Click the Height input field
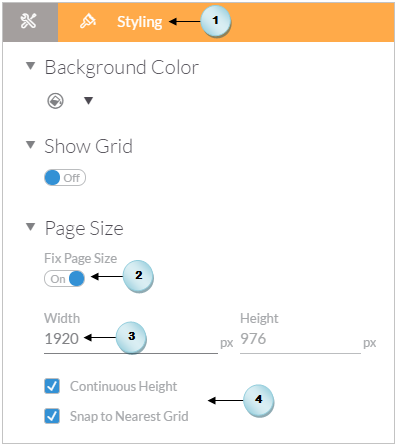The image size is (396, 445). [300, 339]
